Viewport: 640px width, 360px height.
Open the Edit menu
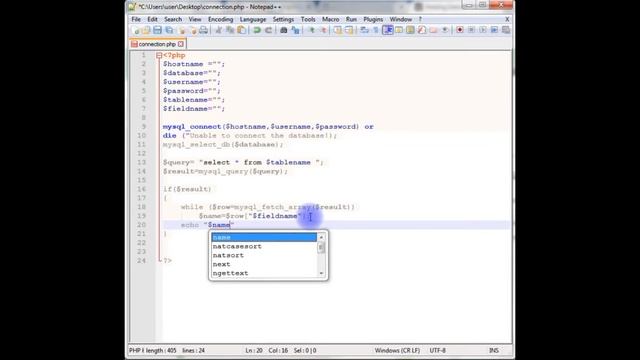(152, 19)
